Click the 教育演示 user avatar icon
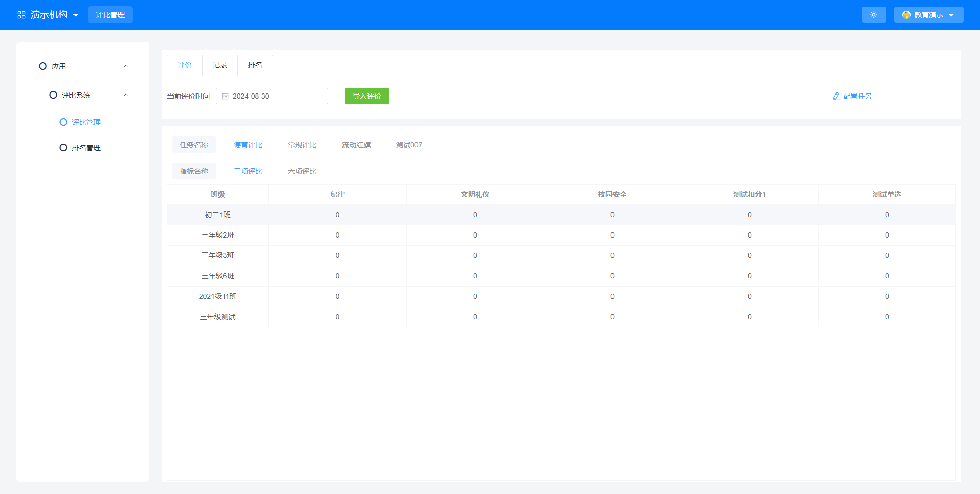This screenshot has width=980, height=494. point(906,15)
